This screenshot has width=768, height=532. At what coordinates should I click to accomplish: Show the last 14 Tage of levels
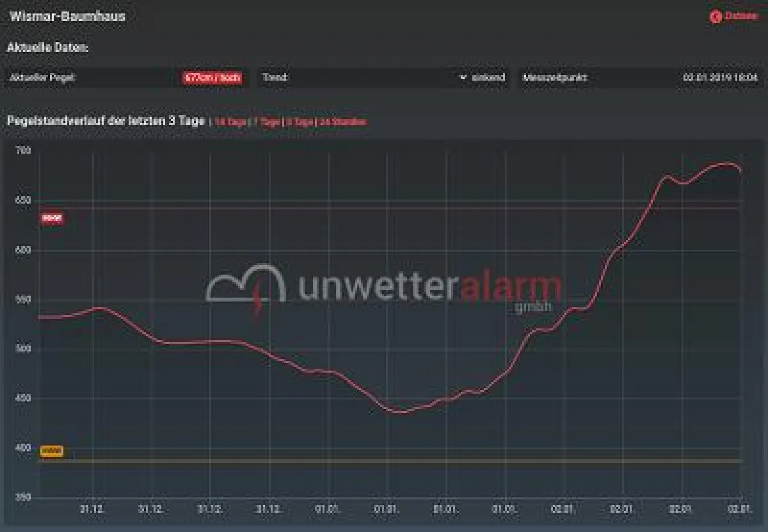(230, 122)
